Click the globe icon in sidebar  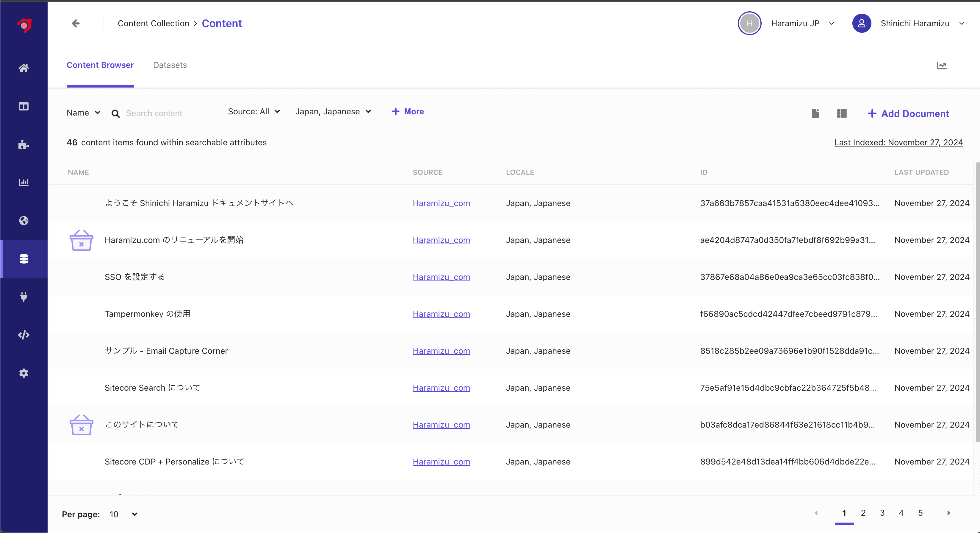point(24,221)
